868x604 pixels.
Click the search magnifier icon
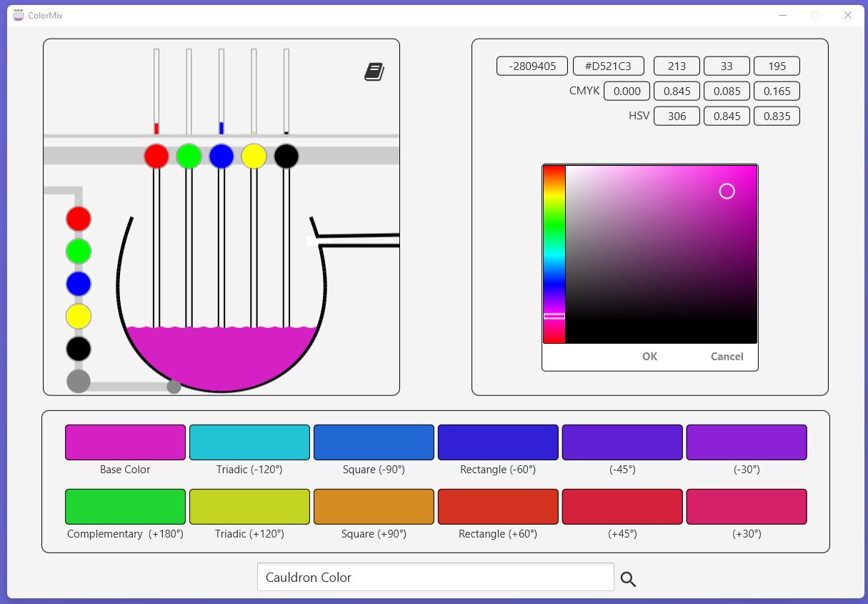(x=628, y=579)
